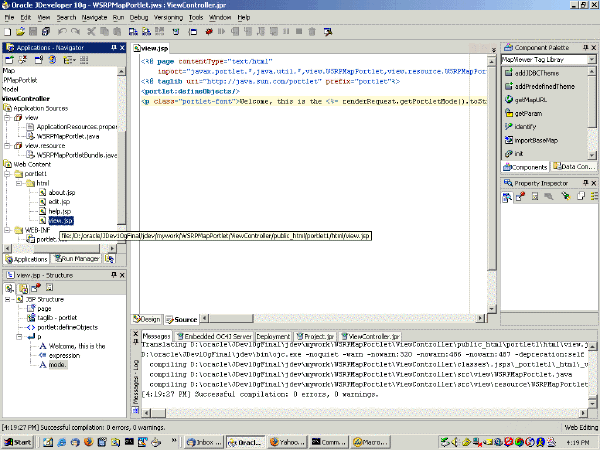Viewport: 600px width, 450px height.
Task: Switch to the Yahoo taskbar window
Action: (x=287, y=442)
